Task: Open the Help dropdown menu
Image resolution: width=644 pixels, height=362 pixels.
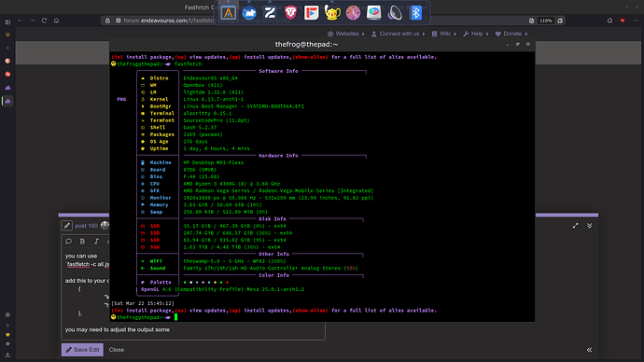Action: [x=476, y=34]
